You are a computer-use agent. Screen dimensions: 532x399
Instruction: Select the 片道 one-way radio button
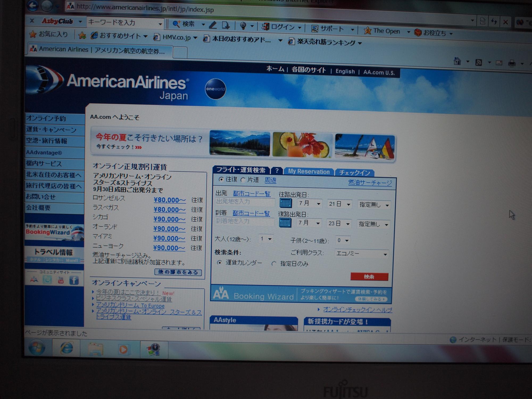click(x=243, y=180)
